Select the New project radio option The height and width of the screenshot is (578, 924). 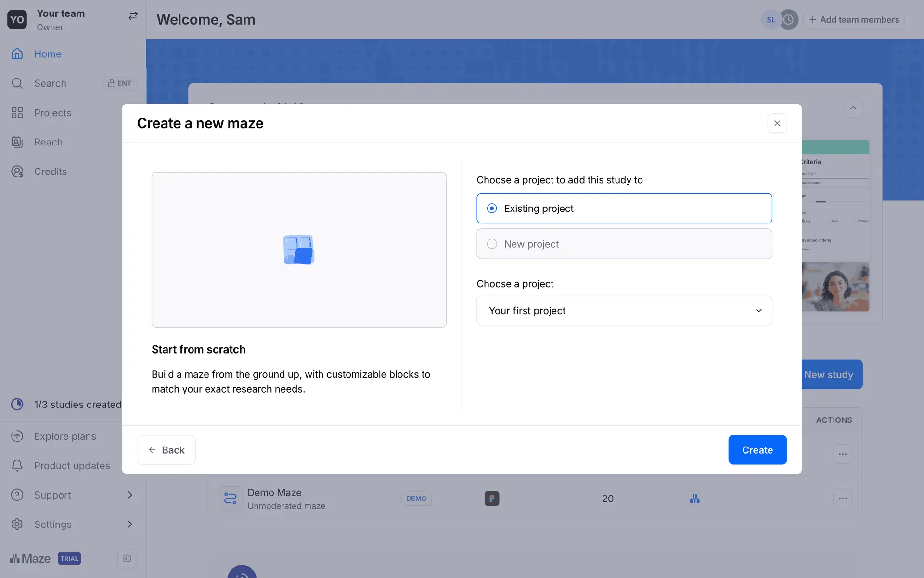coord(492,244)
